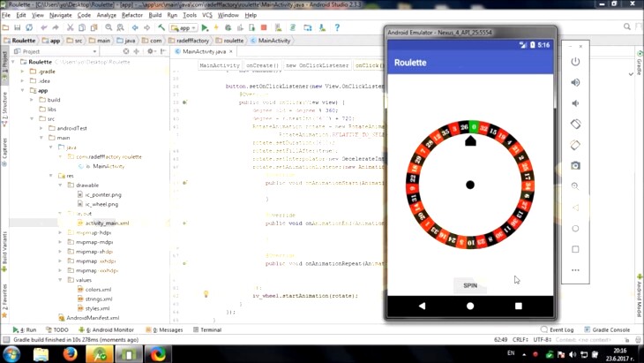This screenshot has width=644, height=363.
Task: Tap Android recents square button in emulator
Action: pyautogui.click(x=519, y=306)
